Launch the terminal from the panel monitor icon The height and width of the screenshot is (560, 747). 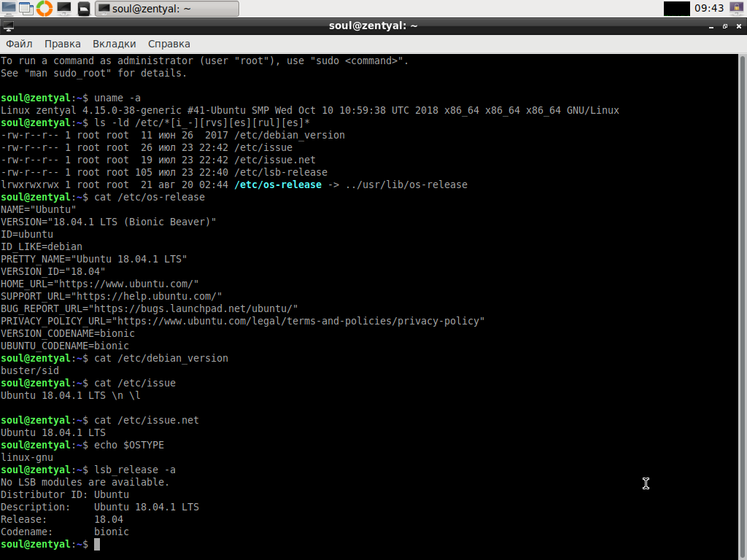64,8
